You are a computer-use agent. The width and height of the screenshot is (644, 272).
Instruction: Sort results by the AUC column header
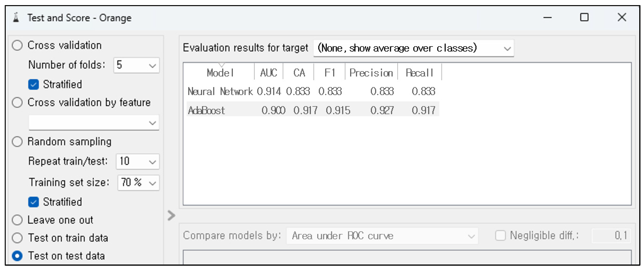coord(269,73)
